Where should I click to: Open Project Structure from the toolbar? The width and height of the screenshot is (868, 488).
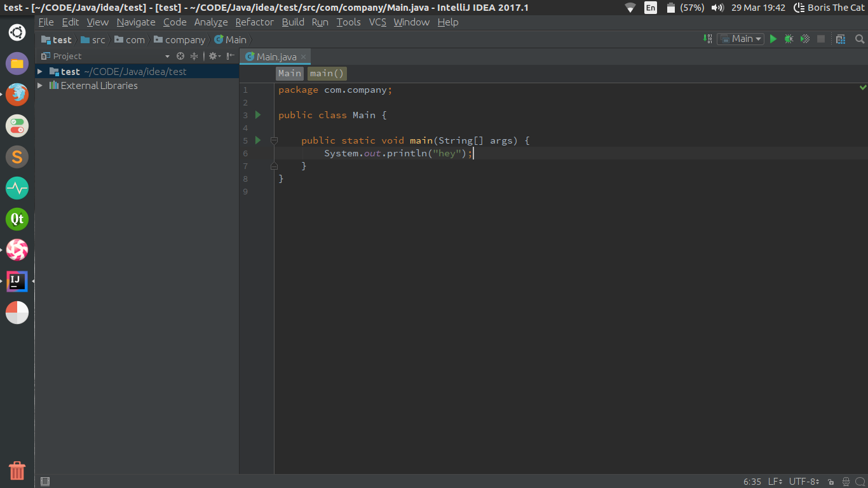tap(841, 39)
